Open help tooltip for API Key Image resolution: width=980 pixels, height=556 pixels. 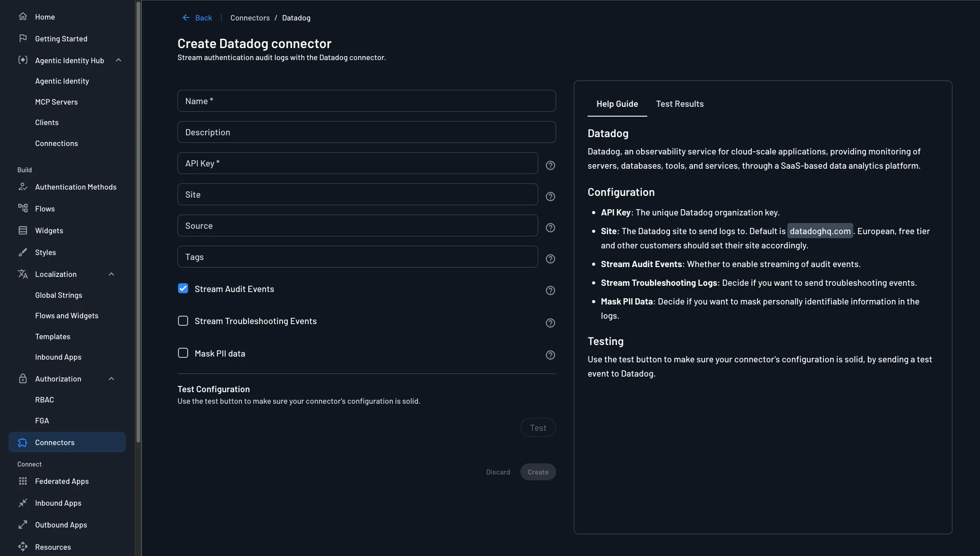(x=550, y=165)
